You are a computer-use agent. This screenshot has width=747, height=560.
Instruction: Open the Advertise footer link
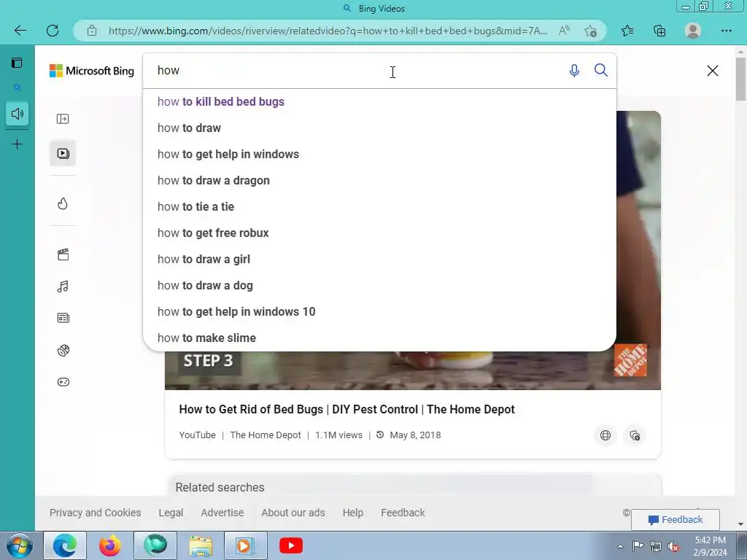coord(222,513)
